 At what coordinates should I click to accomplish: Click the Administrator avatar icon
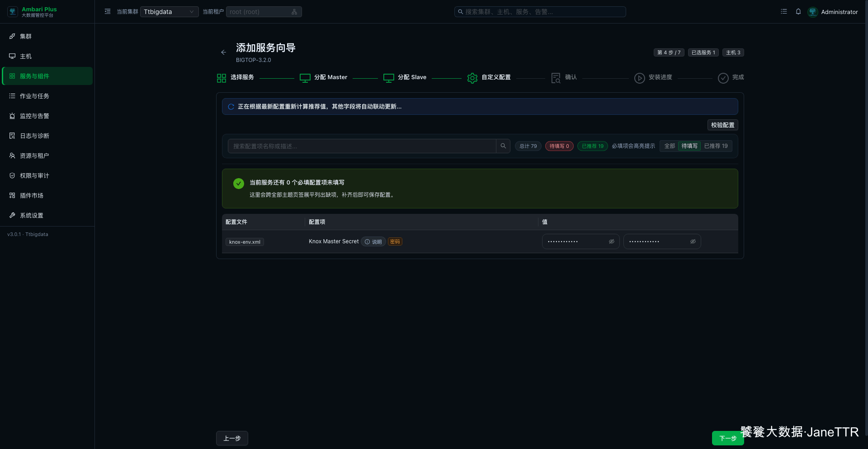click(813, 12)
